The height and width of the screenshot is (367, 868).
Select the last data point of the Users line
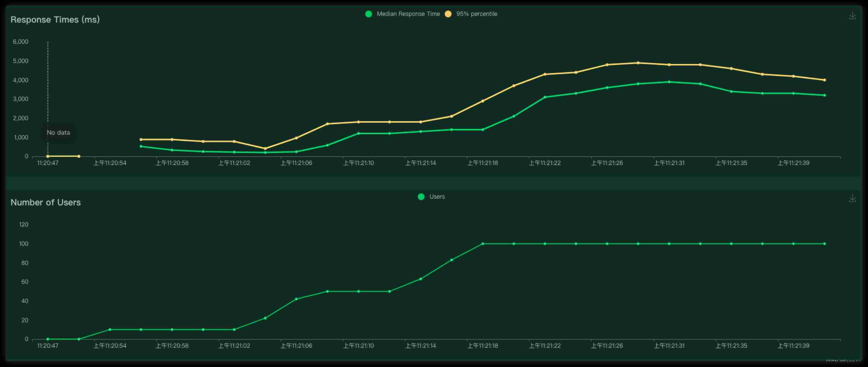[825, 244]
